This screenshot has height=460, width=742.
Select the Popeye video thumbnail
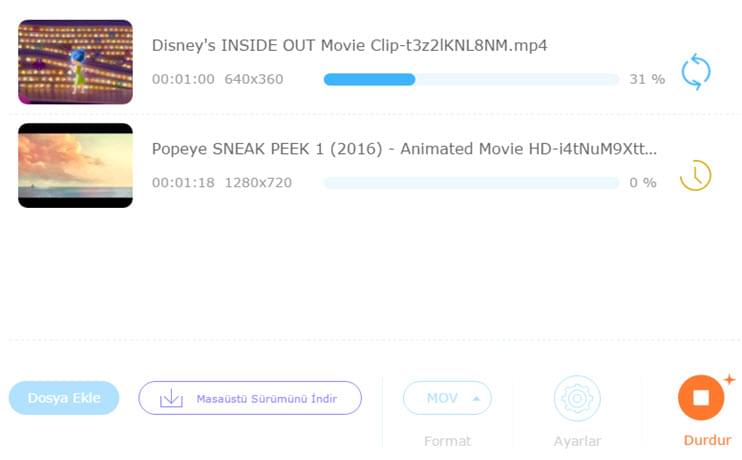pyautogui.click(x=75, y=166)
